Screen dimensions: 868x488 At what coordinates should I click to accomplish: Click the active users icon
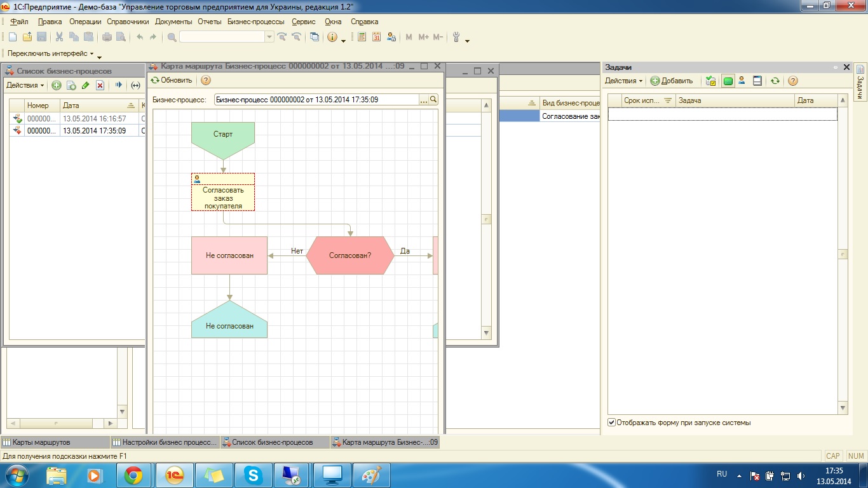click(391, 37)
